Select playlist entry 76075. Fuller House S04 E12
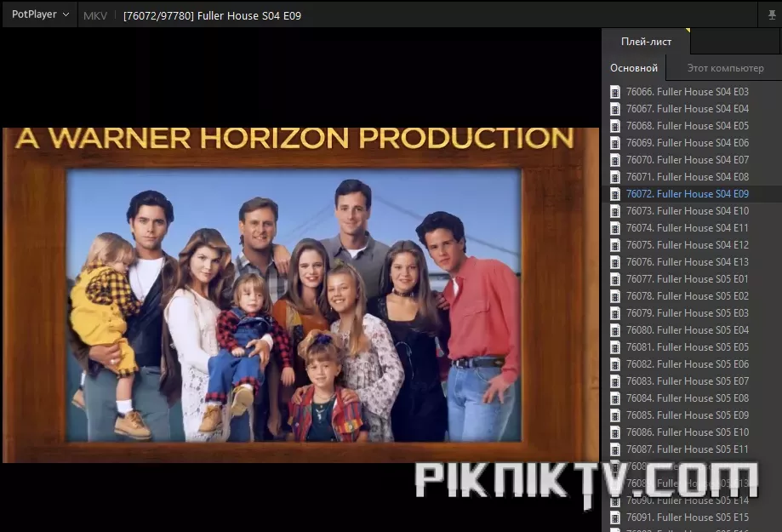The width and height of the screenshot is (782, 532). pyautogui.click(x=692, y=244)
